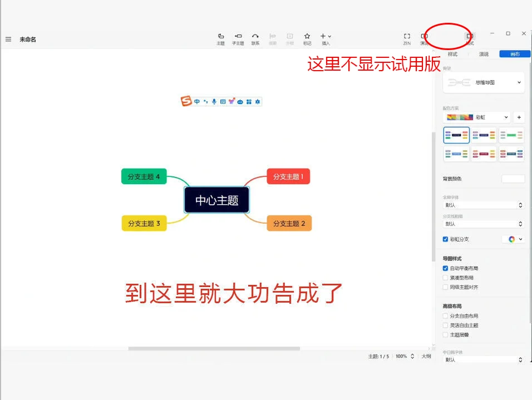Enable 紧凑型布局 layout option
Screen dimensions: 532x400
445,277
